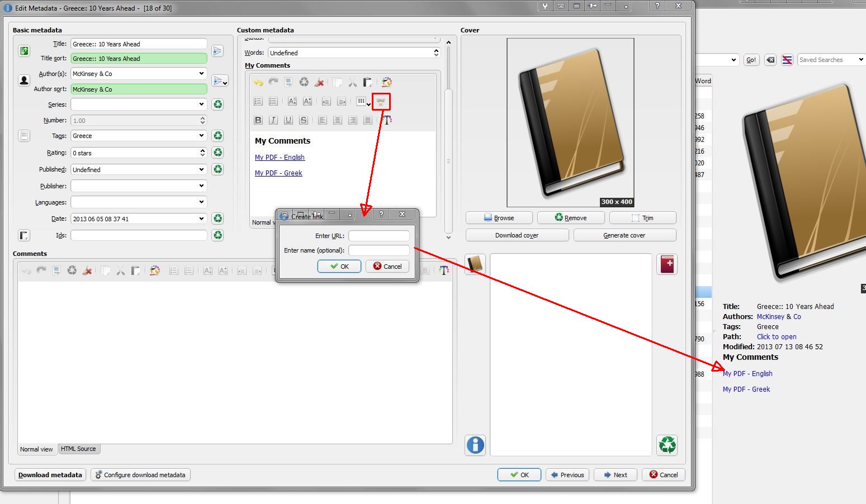The height and width of the screenshot is (504, 866).
Task: Remove the selected book format
Action: pyautogui.click(x=668, y=445)
